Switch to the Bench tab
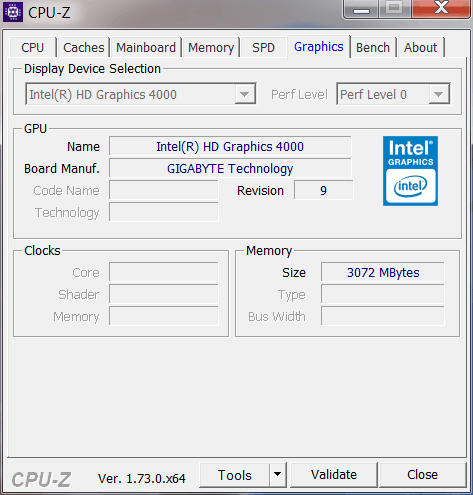 [373, 47]
